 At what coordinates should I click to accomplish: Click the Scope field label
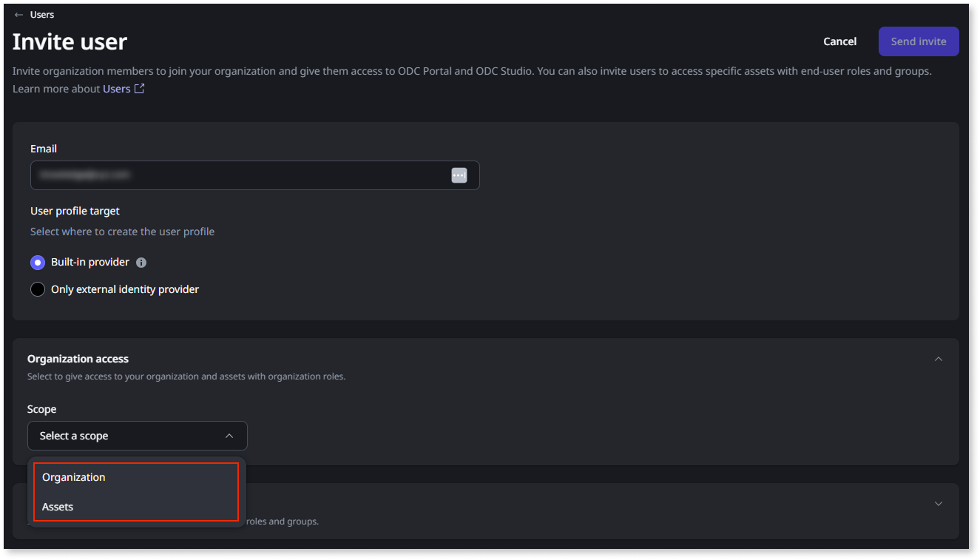click(x=41, y=409)
